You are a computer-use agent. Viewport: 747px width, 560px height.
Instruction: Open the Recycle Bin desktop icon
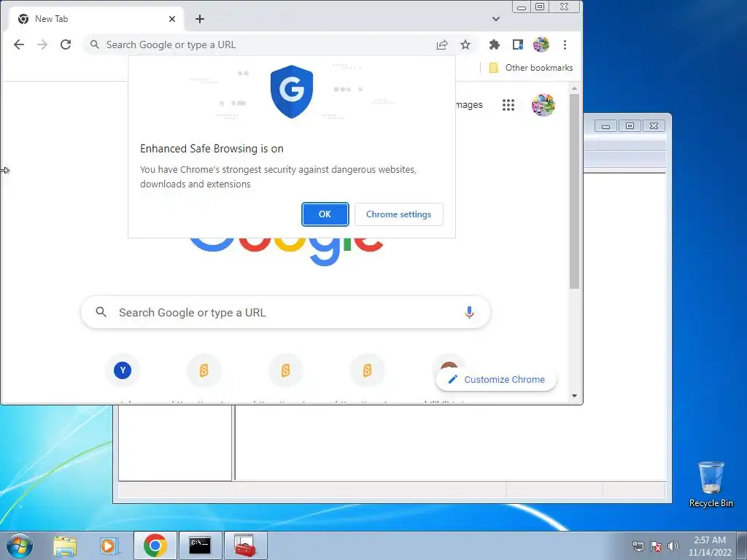tap(711, 484)
